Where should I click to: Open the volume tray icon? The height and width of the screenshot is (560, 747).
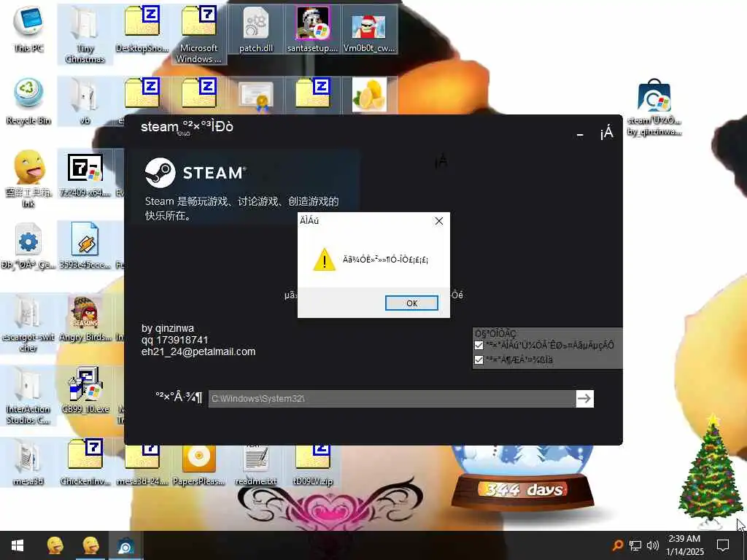[652, 545]
